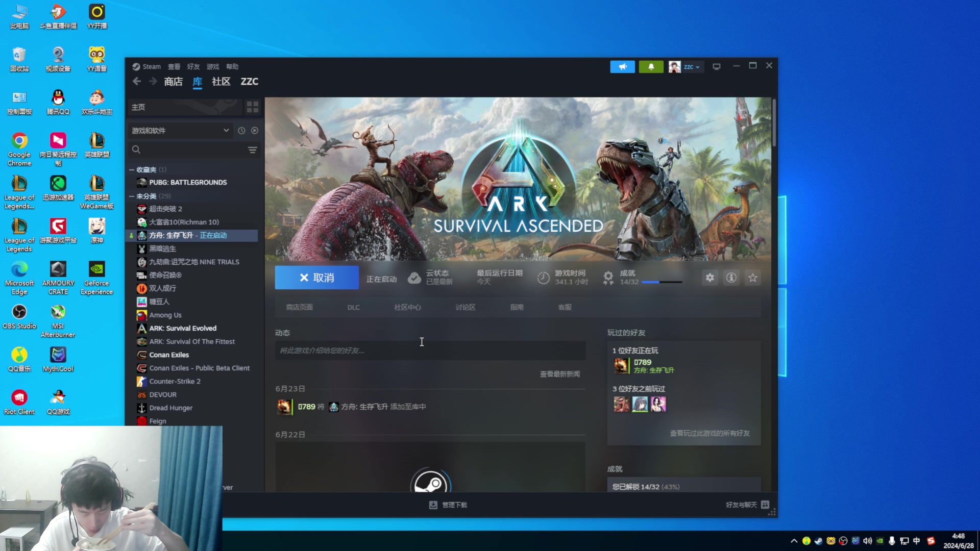Click friend 0789's avatar in friends panel
This screenshot has width=980, height=551.
click(x=621, y=366)
